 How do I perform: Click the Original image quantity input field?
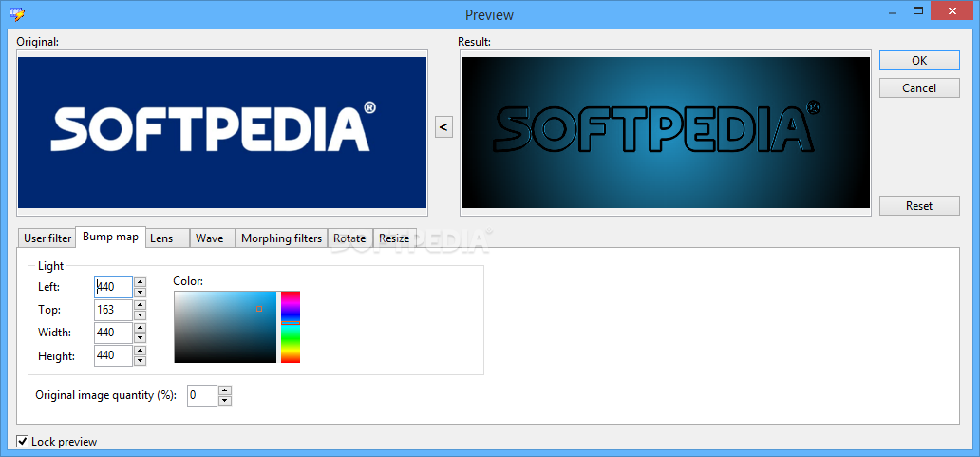(202, 395)
